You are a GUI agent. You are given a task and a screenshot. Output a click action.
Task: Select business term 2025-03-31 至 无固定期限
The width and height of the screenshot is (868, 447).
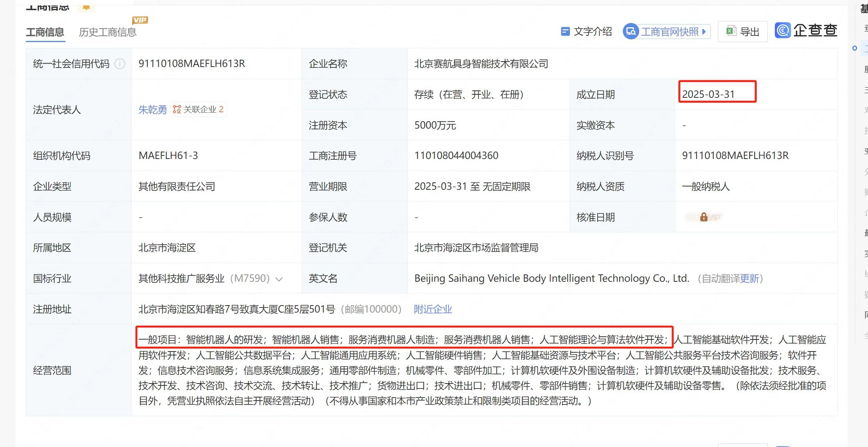[472, 186]
